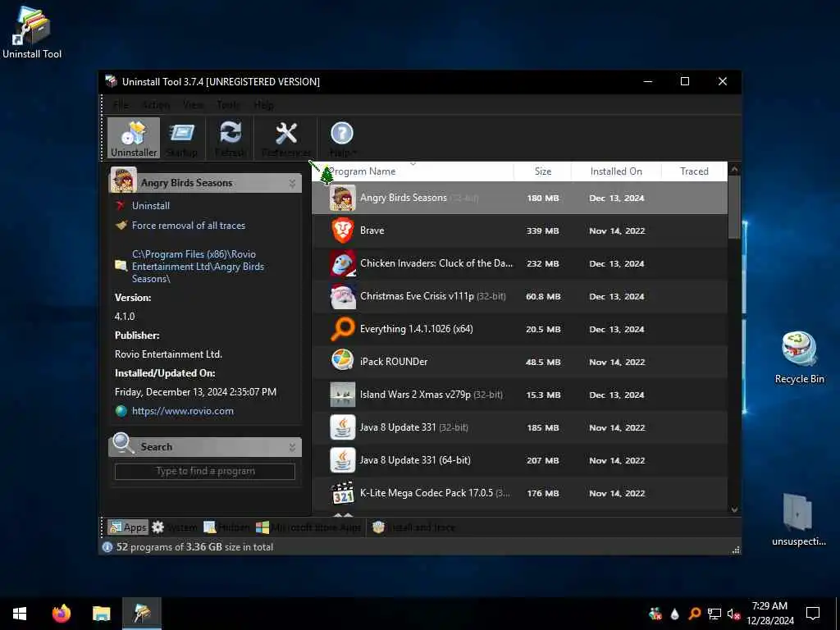
Task: Collapse the Angry Birds Seasons details panel
Action: coord(292,183)
